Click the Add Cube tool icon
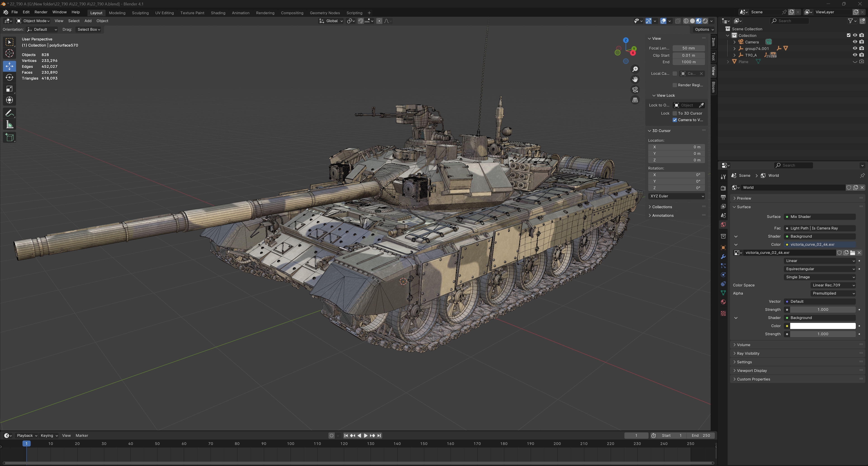The height and width of the screenshot is (466, 868). click(9, 137)
